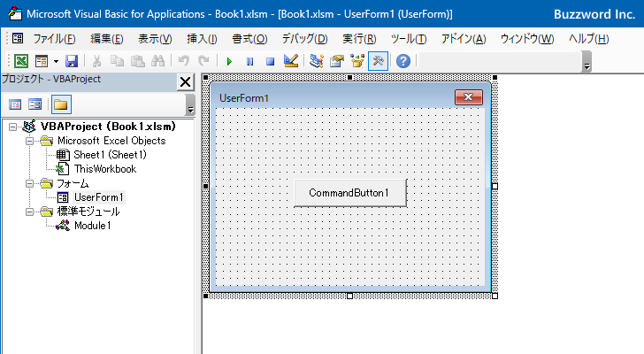Image resolution: width=644 pixels, height=354 pixels.
Task: Click View Code icon in Project pane
Action: (x=15, y=104)
